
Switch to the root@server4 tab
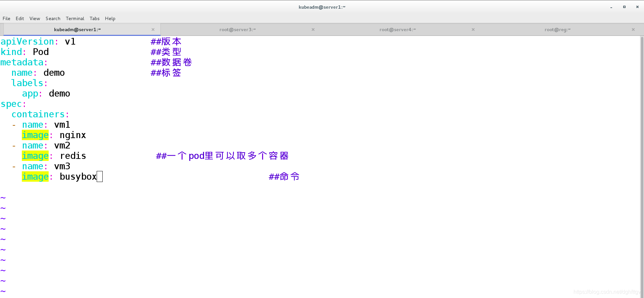coord(398,29)
